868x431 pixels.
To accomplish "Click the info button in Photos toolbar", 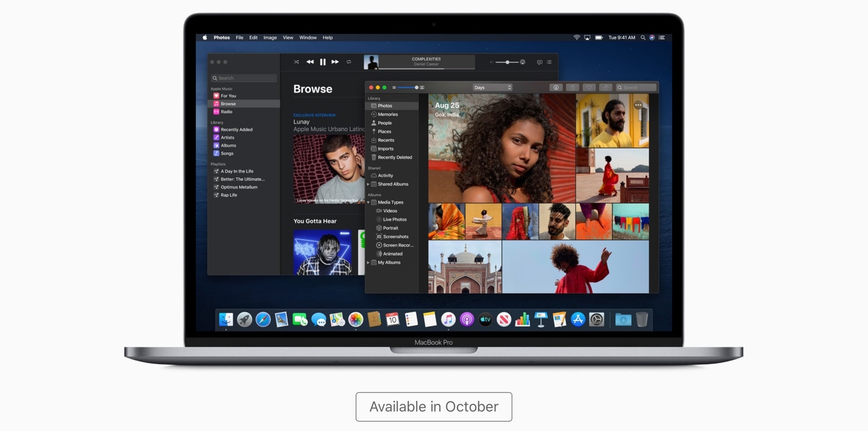I will (x=555, y=87).
